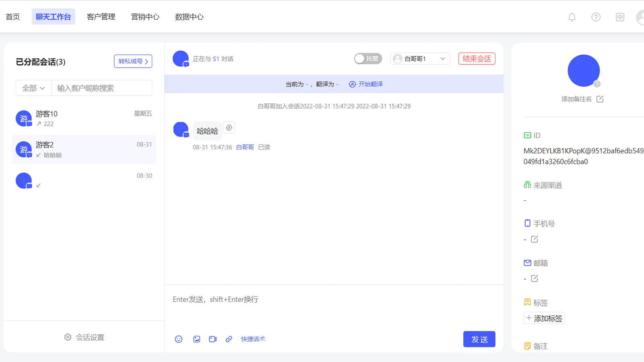
Task: Click the attach link icon
Action: coord(229,339)
